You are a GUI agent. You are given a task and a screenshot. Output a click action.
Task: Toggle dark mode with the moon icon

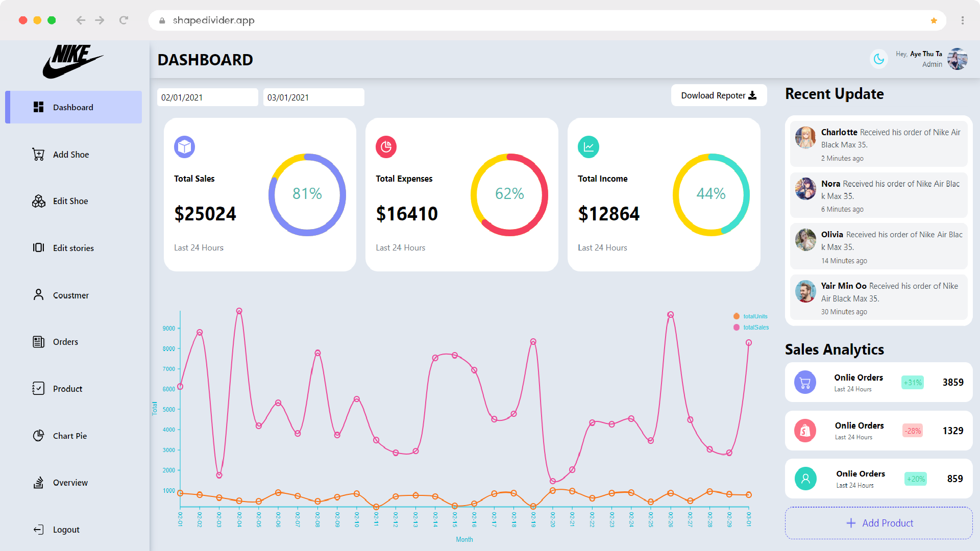coord(878,59)
